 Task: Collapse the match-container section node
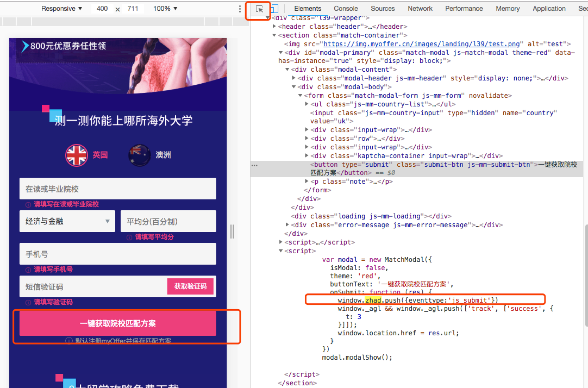(x=274, y=35)
